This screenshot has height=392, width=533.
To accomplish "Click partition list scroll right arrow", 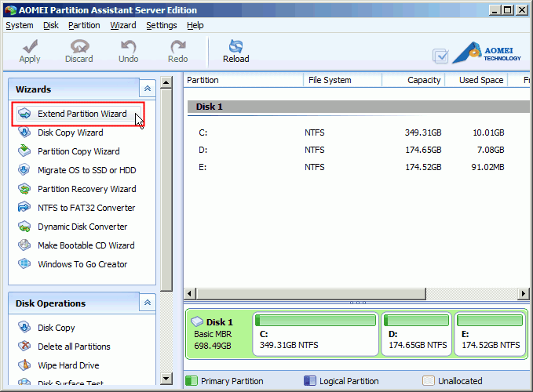I will [523, 293].
